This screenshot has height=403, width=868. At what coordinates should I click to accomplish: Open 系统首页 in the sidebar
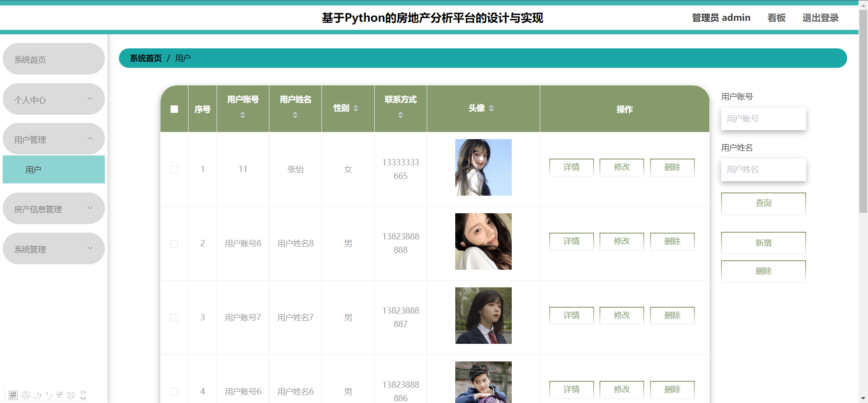point(54,59)
